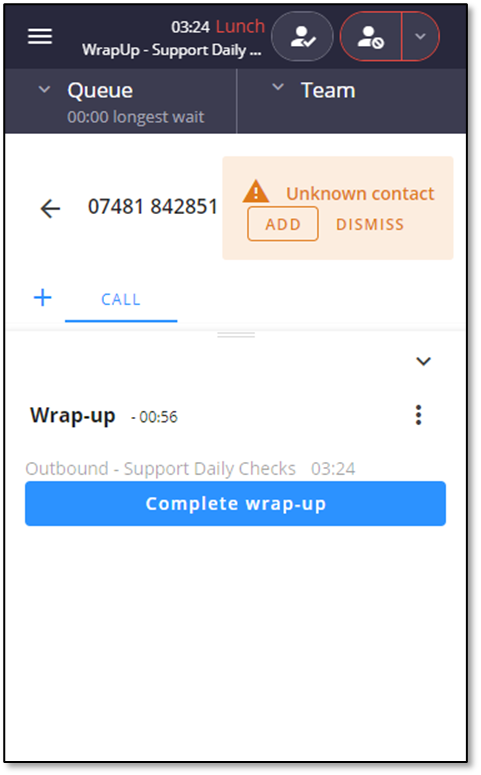The image size is (481, 775).
Task: Open the hamburger main menu
Action: point(40,36)
